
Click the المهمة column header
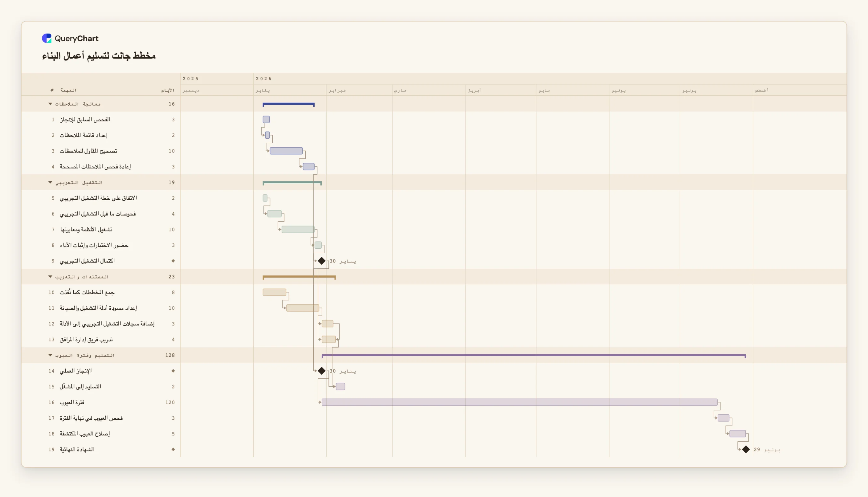(68, 90)
